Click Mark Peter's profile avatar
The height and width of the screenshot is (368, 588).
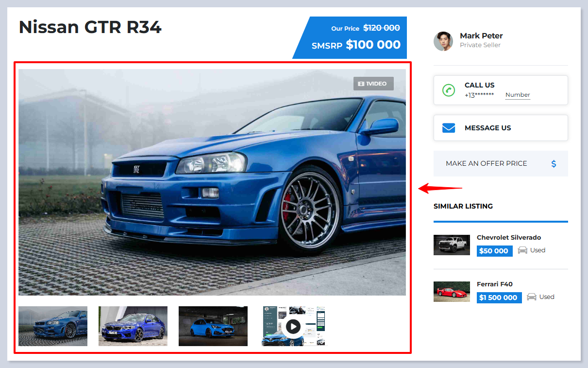[443, 41]
